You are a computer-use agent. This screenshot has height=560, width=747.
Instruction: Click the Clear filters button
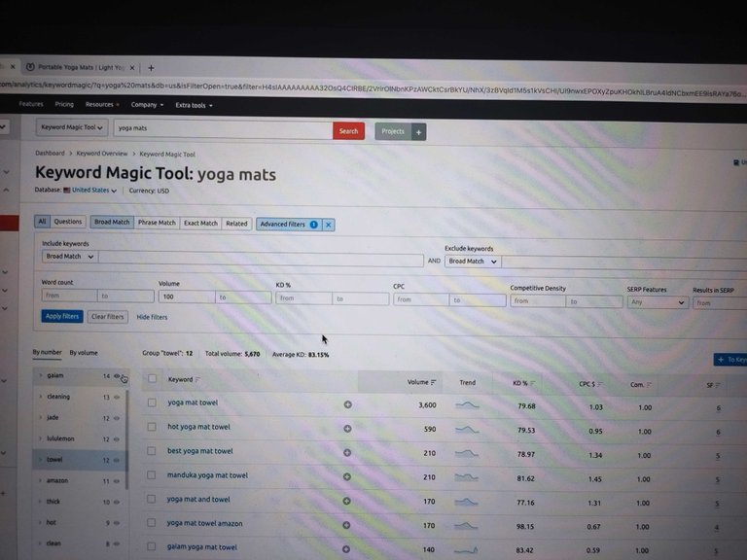[107, 317]
